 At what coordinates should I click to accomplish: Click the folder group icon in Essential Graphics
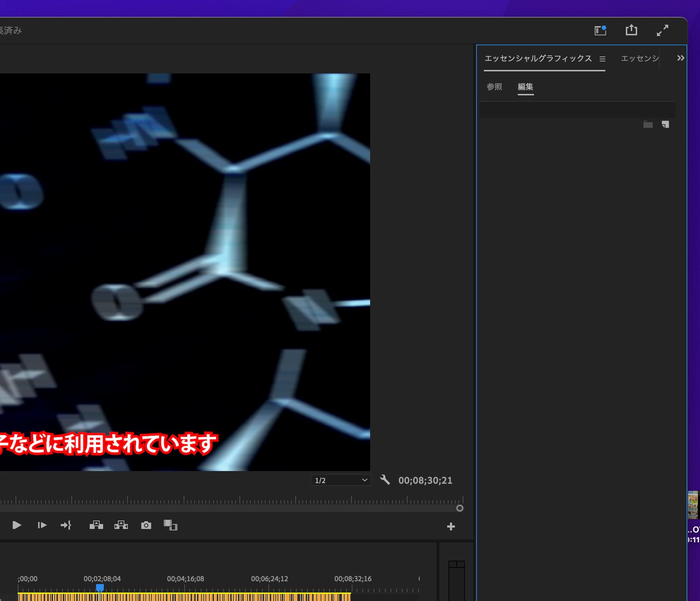click(648, 124)
